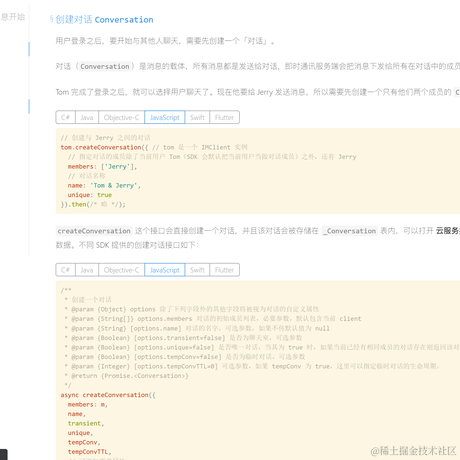Click doc line "[options.tempConvTTL=0]"
The image size is (460, 460).
click(x=252, y=366)
